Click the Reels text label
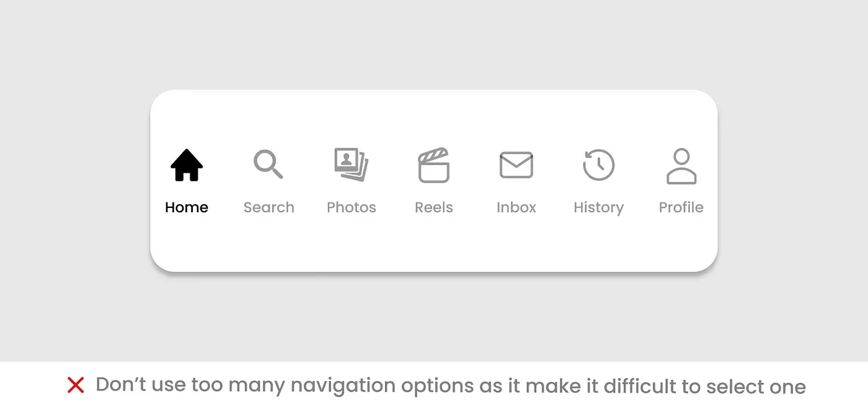This screenshot has height=401, width=868. click(433, 207)
